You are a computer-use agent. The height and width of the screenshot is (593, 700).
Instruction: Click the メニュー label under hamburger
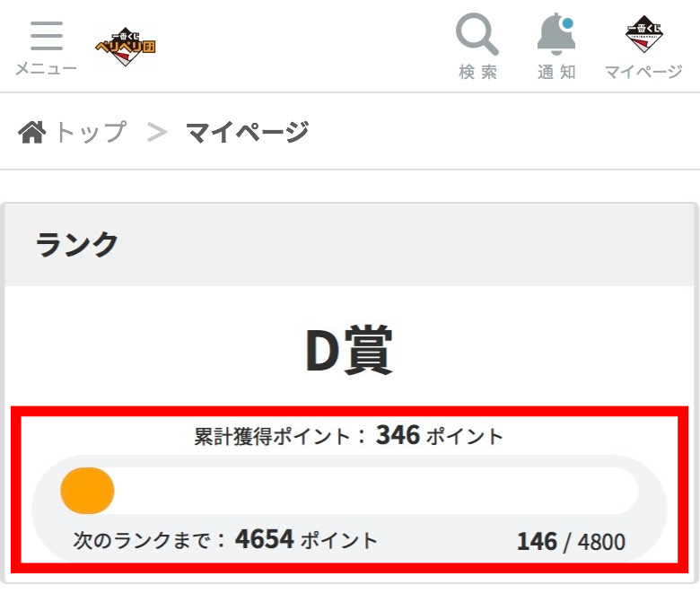tap(47, 69)
